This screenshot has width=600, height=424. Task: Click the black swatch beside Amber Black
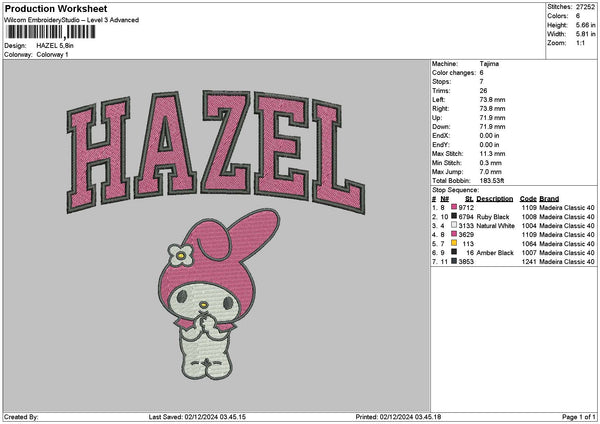(x=454, y=252)
